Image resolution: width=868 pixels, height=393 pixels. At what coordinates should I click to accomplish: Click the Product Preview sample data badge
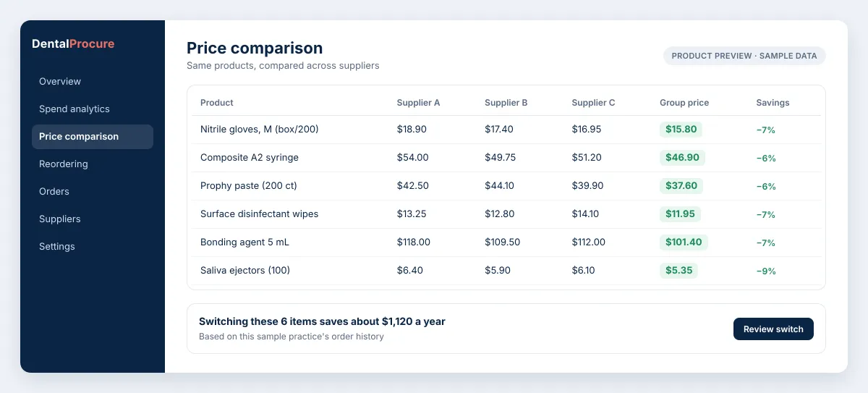point(744,56)
